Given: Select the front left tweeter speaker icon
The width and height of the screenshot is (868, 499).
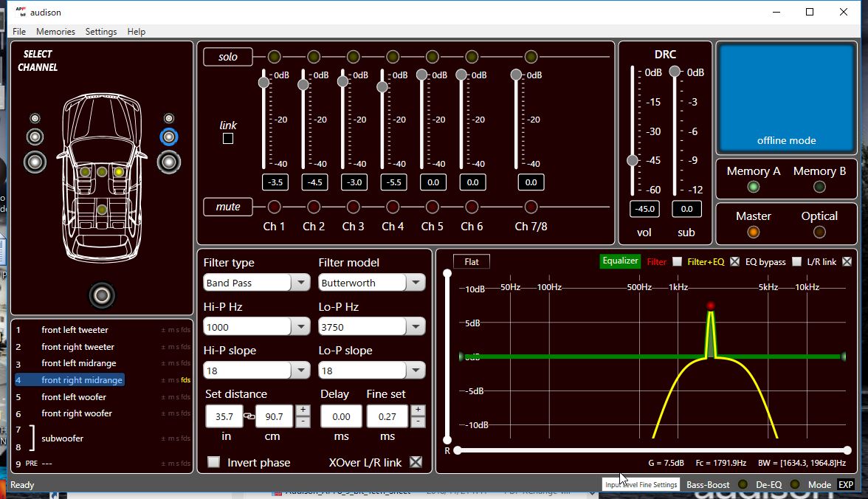Looking at the screenshot, I should pos(35,118).
